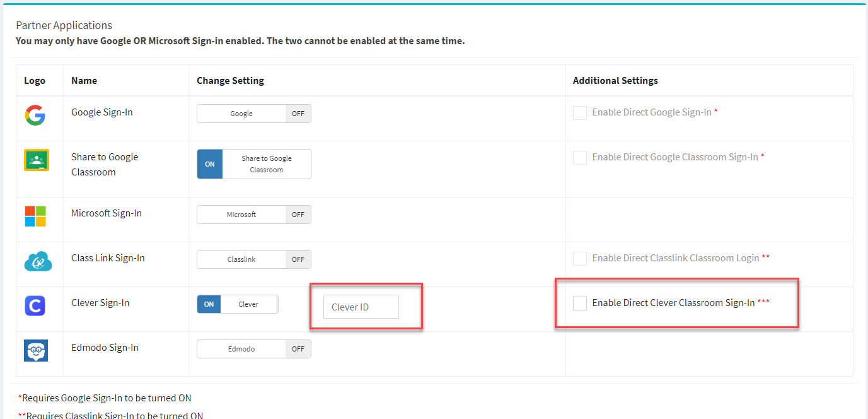Click the Partner Applications heading

coord(64,25)
